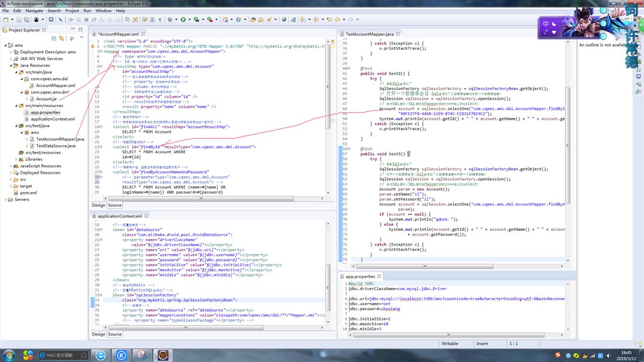Toggle Link with Editor in Project Explorer
This screenshot has height=362, width=644.
61,38
